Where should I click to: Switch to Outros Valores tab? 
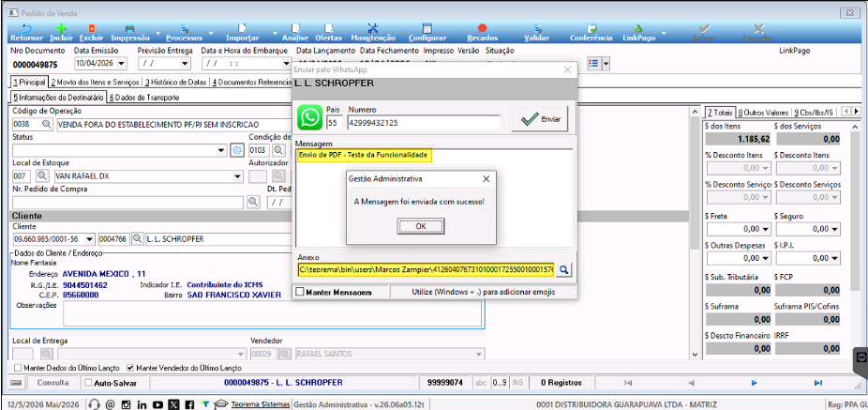tap(763, 113)
